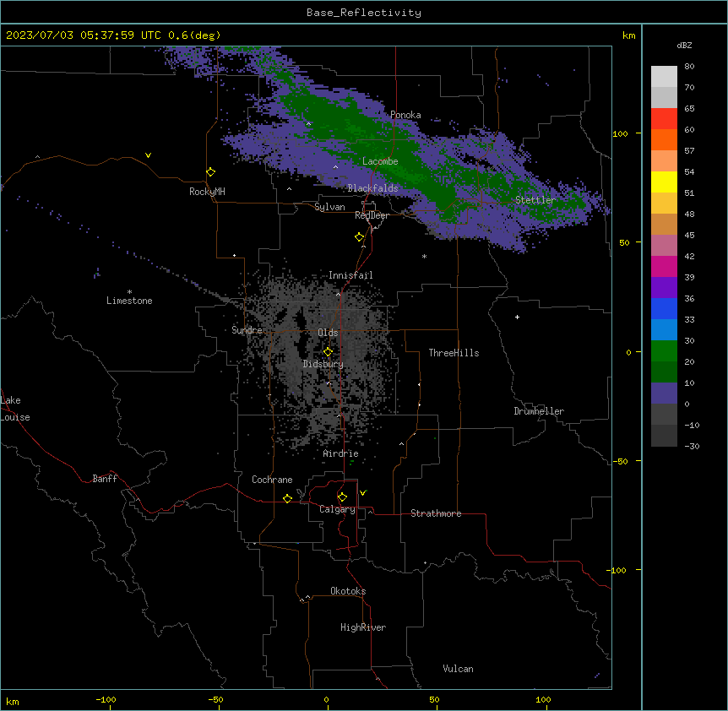The image size is (728, 711).
Task: Click the Blackfalds city label
Action: [x=372, y=188]
